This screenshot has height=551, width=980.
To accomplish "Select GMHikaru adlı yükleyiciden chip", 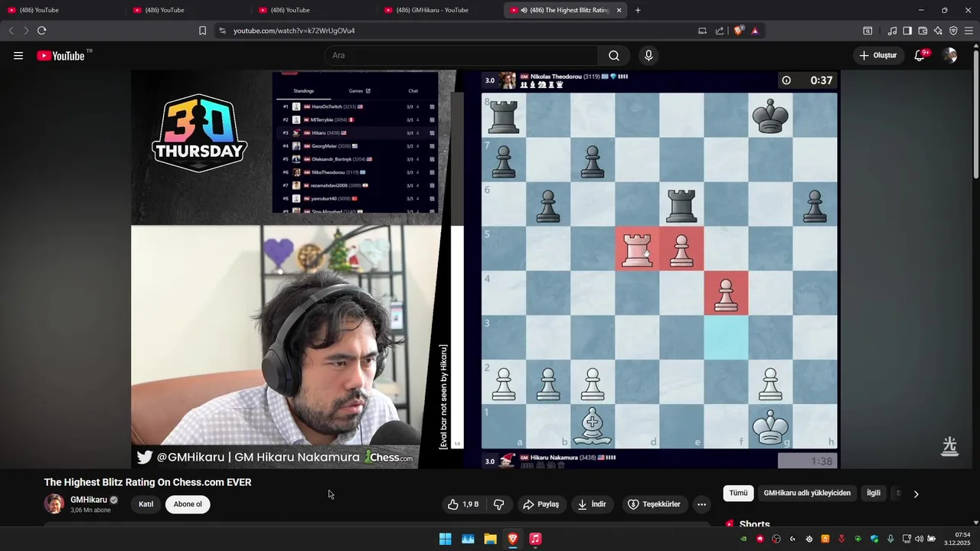I will (x=807, y=494).
